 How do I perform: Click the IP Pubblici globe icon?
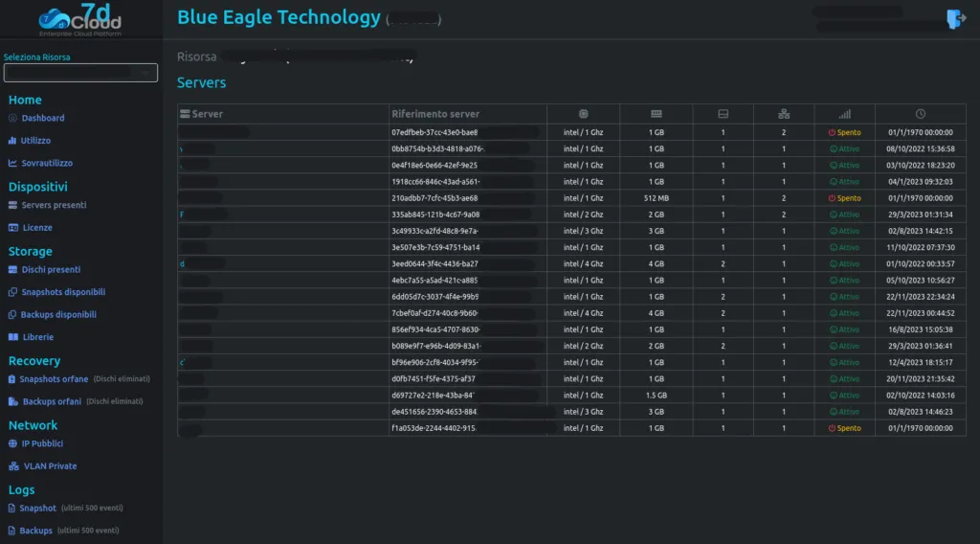point(12,443)
